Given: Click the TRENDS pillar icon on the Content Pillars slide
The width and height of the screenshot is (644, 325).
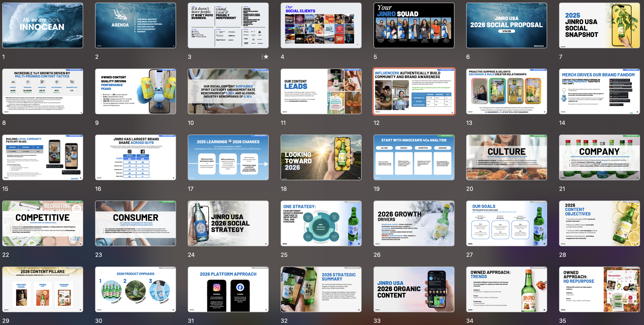Looking at the screenshot, I should click(43, 297).
